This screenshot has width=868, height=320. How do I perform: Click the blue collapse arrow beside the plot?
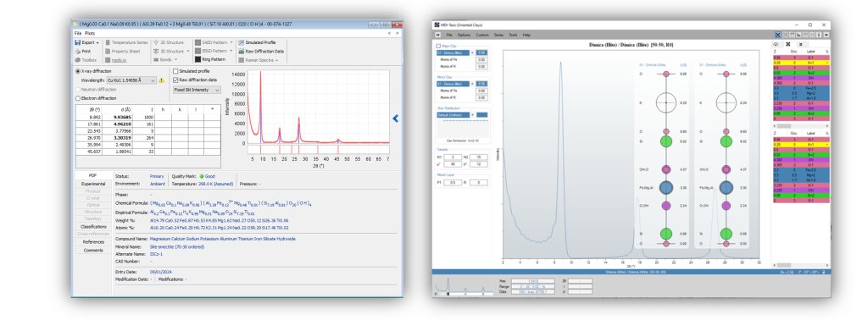coord(395,119)
